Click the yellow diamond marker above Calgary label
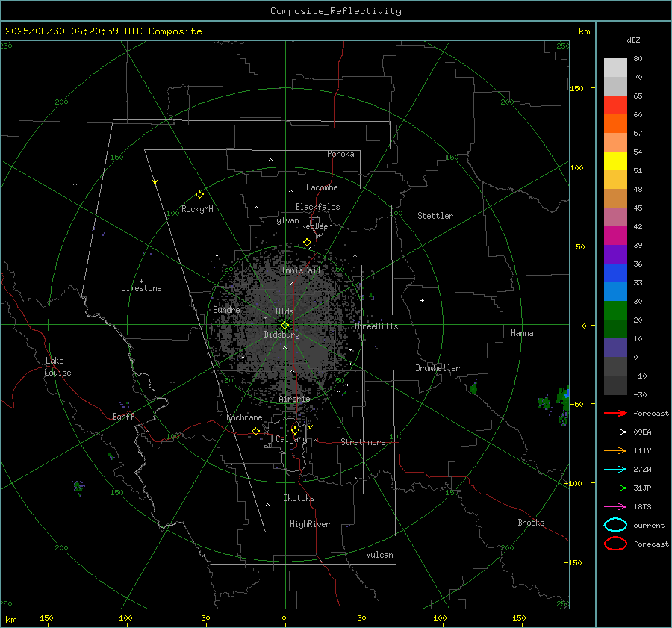This screenshot has width=672, height=628. click(x=295, y=430)
